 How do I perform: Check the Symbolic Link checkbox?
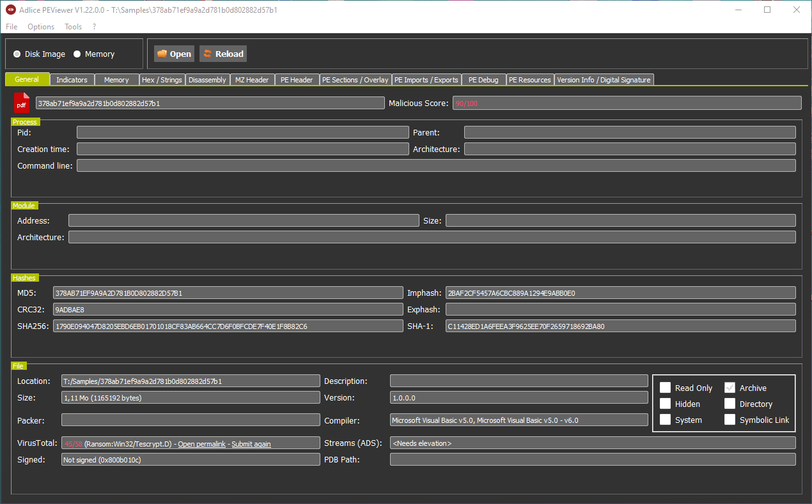730,420
